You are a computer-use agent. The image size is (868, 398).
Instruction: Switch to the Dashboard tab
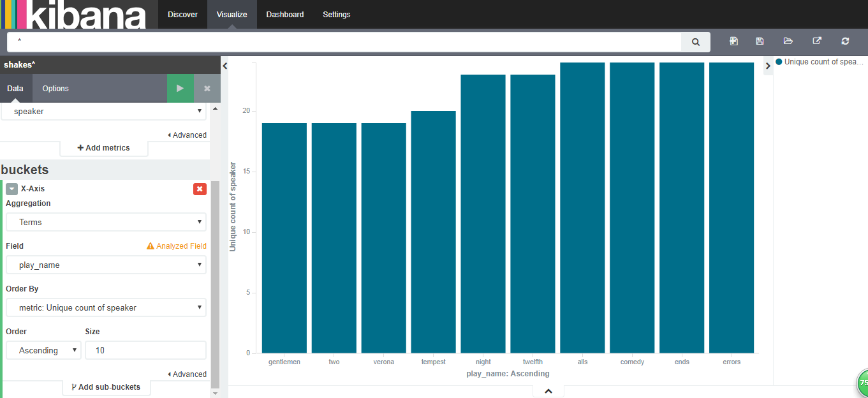coord(285,14)
